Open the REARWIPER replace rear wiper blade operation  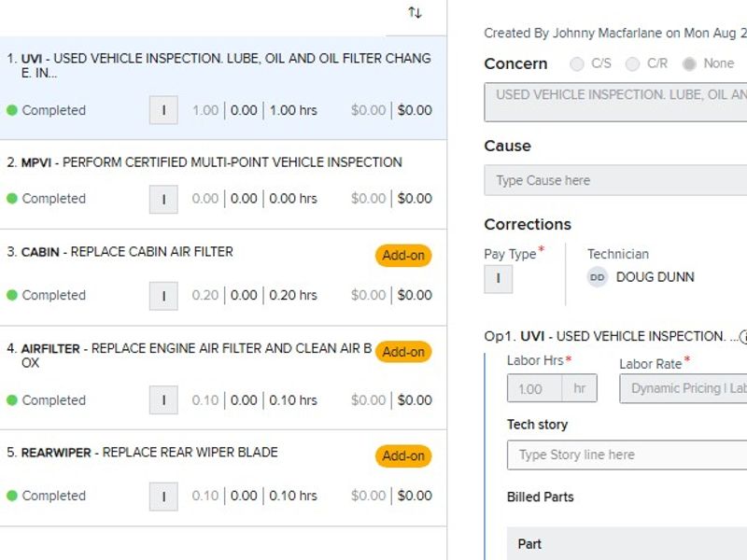click(x=187, y=453)
